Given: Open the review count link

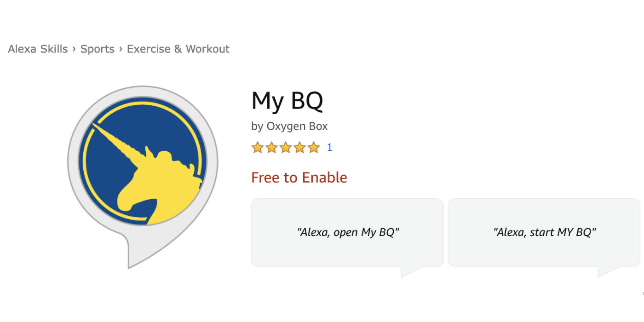Looking at the screenshot, I should point(329,148).
